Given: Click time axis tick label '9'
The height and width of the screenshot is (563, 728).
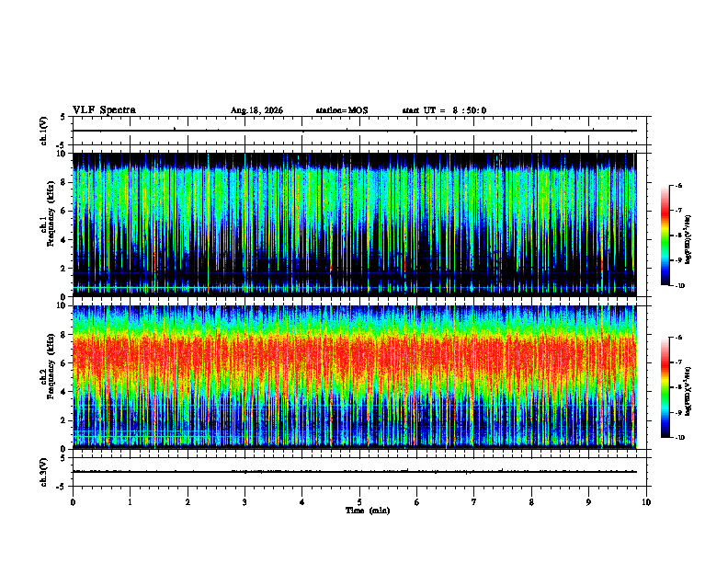Looking at the screenshot, I should [x=588, y=502].
